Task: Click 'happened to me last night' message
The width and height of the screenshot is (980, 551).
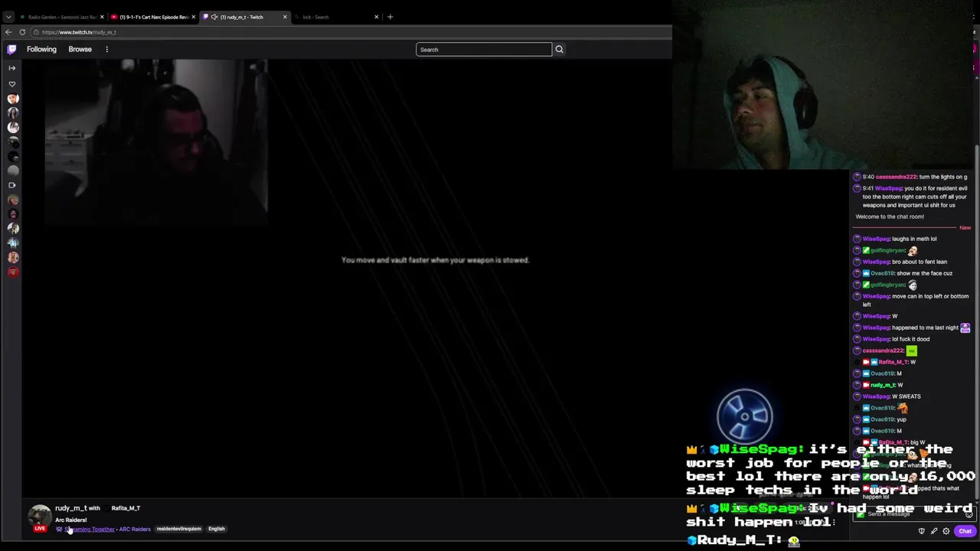Action: tap(913, 328)
